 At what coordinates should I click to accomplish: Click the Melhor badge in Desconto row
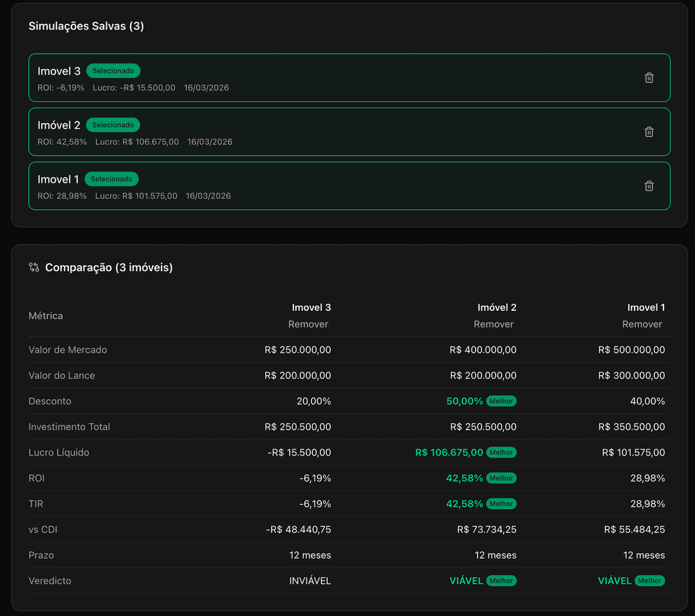pyautogui.click(x=501, y=401)
